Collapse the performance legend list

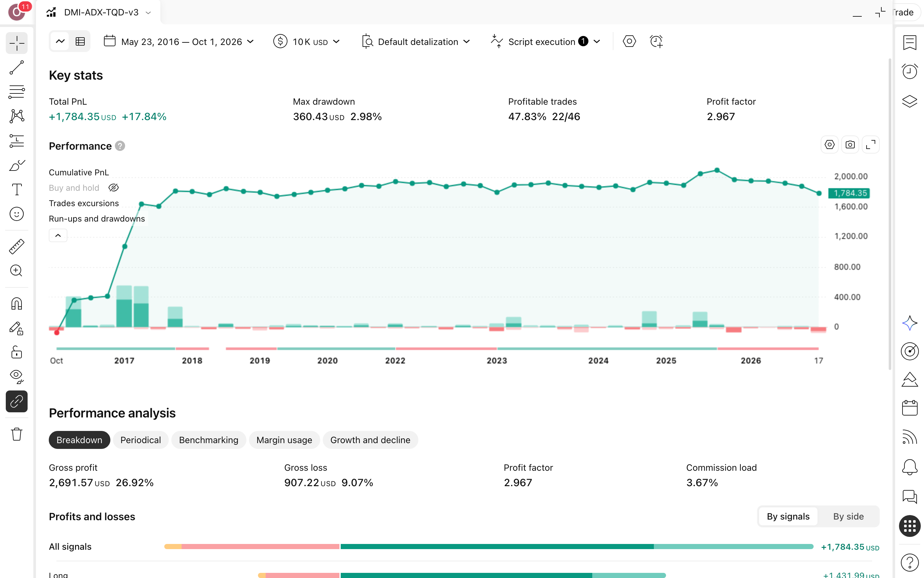58,235
